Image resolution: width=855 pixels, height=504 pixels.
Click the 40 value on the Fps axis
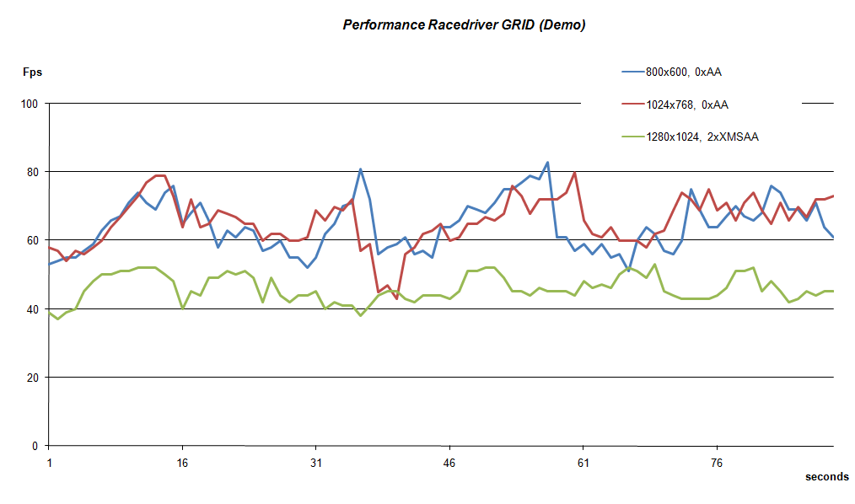click(33, 309)
